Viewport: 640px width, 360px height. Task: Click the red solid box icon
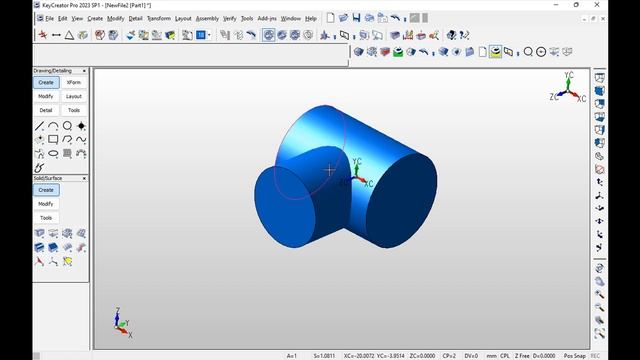pyautogui.click(x=385, y=52)
